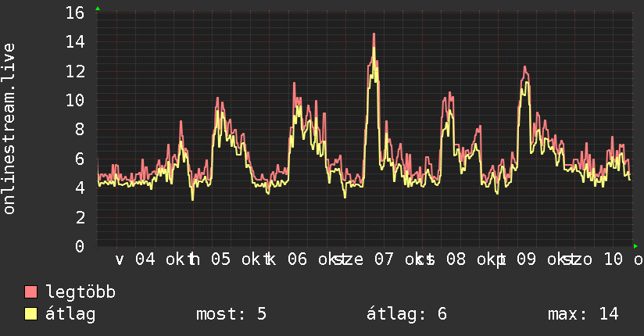Click the highest peak near value 14
644x336 pixels.
pos(374,35)
